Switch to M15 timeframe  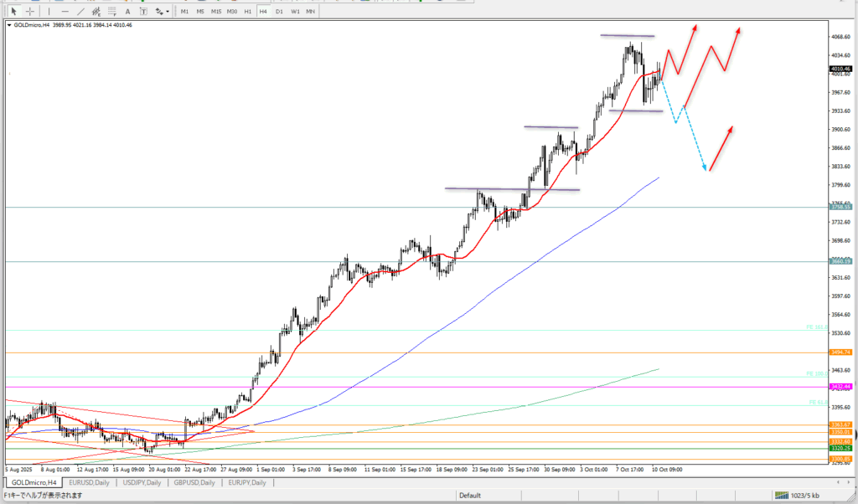(216, 11)
